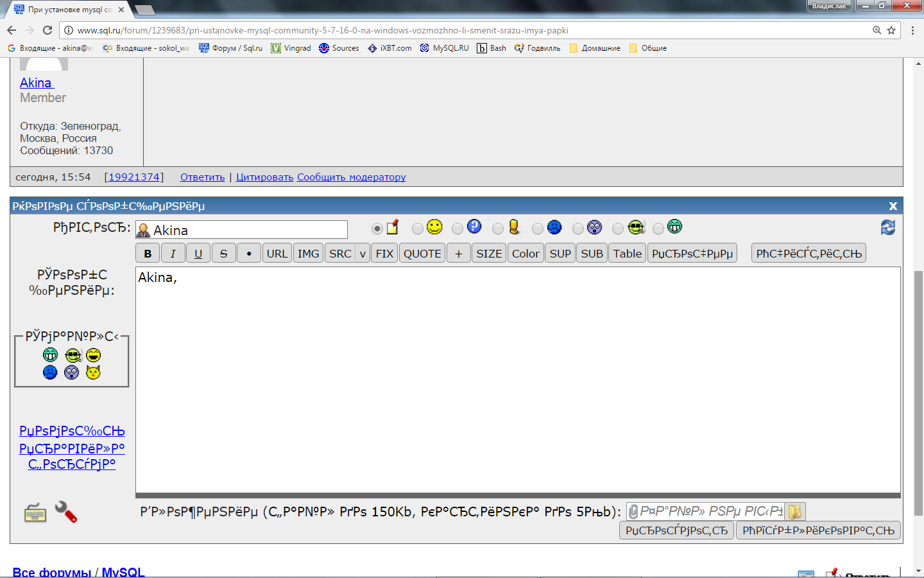Open the virtual keyboard icon
This screenshot has height=578, width=924.
[35, 513]
